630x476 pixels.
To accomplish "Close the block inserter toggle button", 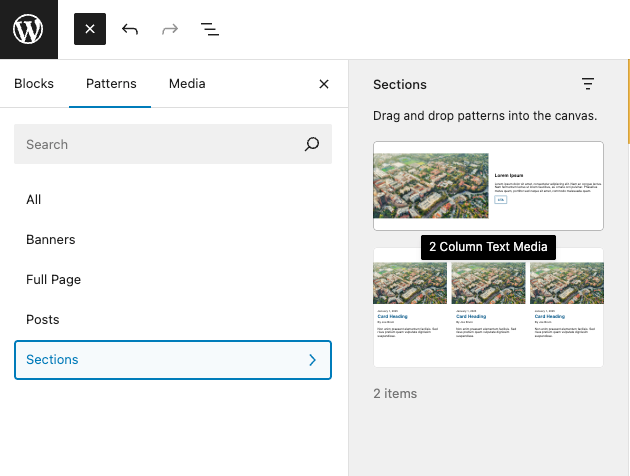I will coord(90,29).
